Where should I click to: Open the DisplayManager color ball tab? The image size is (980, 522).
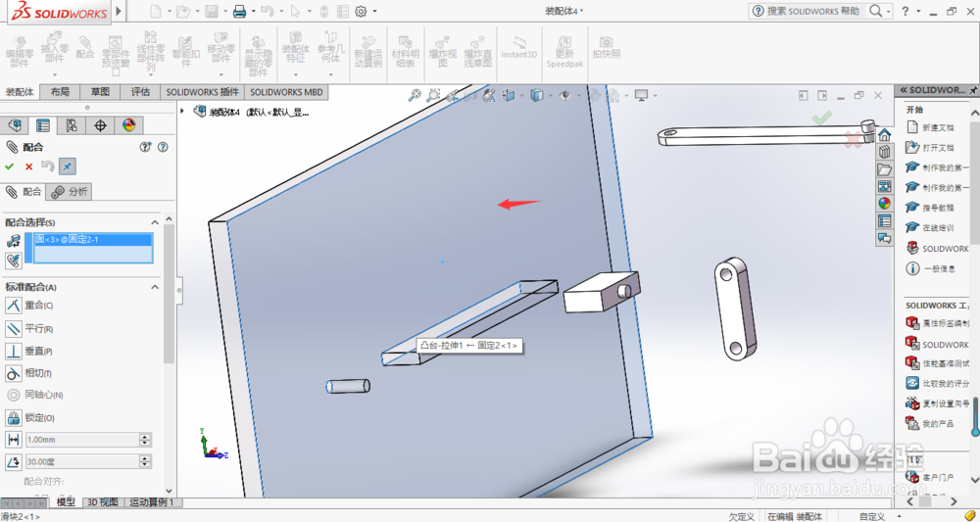tap(128, 125)
